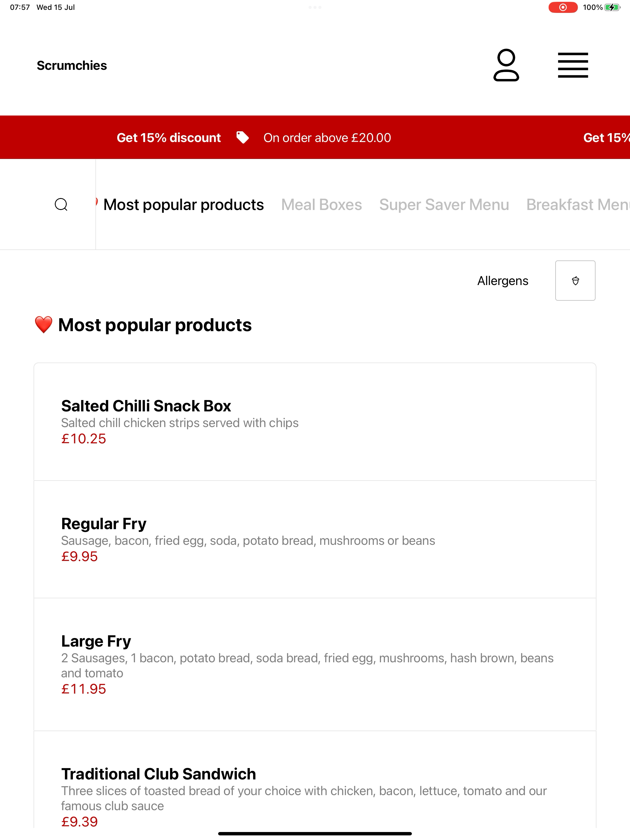Open the Regular Fry item
Image resolution: width=630 pixels, height=840 pixels.
(315, 539)
